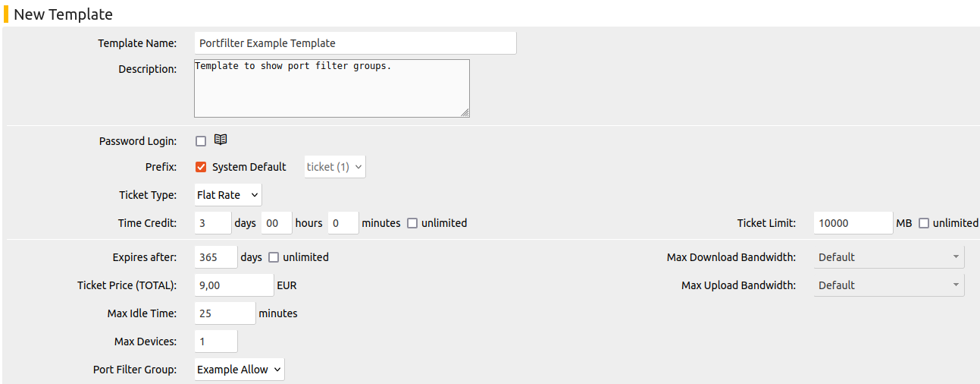This screenshot has width=980, height=384.
Task: Click the Max Idle Time field
Action: click(x=225, y=313)
